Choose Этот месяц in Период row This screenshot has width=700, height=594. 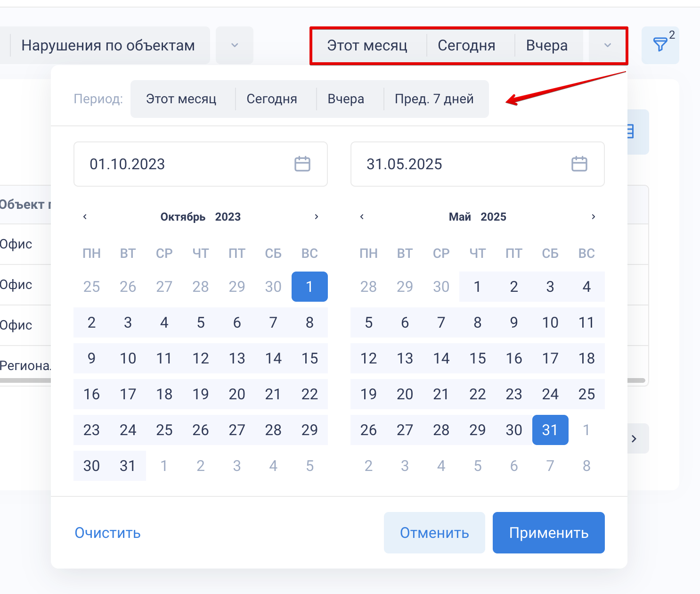181,99
